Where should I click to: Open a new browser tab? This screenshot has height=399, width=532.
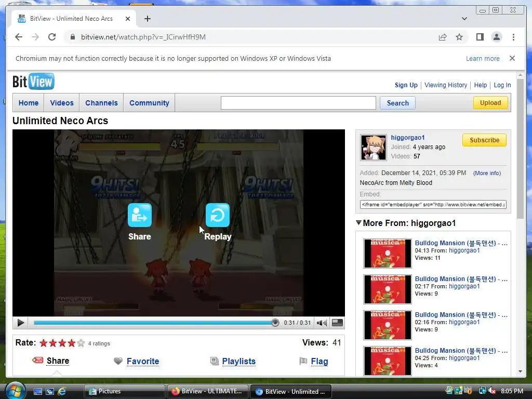147,19
